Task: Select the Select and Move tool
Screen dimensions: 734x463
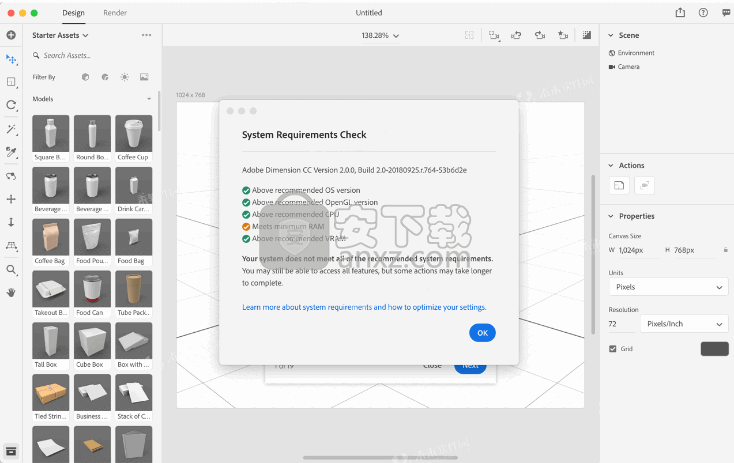Action: point(11,59)
